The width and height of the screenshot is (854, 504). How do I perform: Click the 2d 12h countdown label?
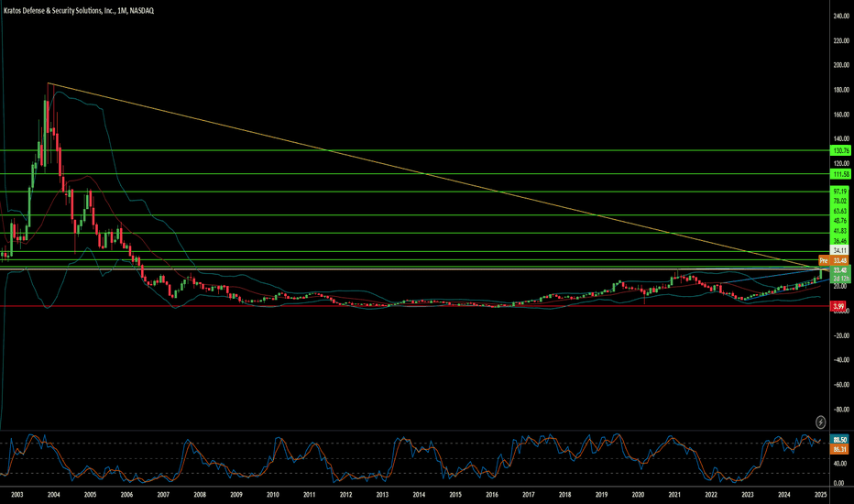coord(841,279)
